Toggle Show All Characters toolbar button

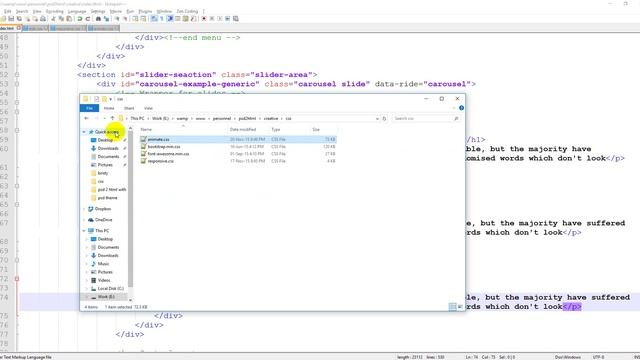(162, 19)
